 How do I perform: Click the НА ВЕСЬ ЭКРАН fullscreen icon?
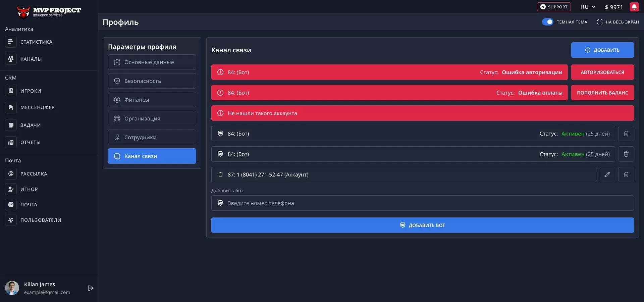pyautogui.click(x=600, y=22)
